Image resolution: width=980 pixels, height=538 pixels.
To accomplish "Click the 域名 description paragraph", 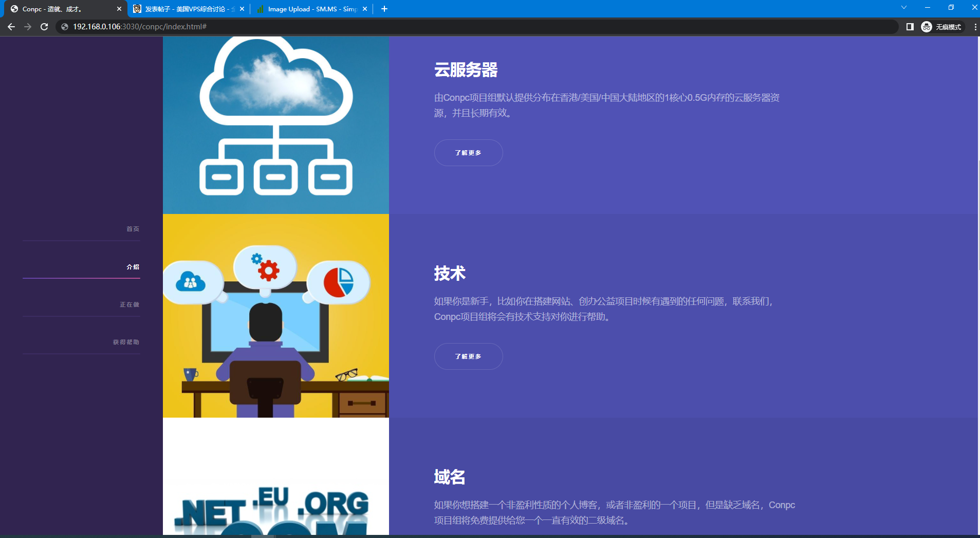I will click(615, 513).
